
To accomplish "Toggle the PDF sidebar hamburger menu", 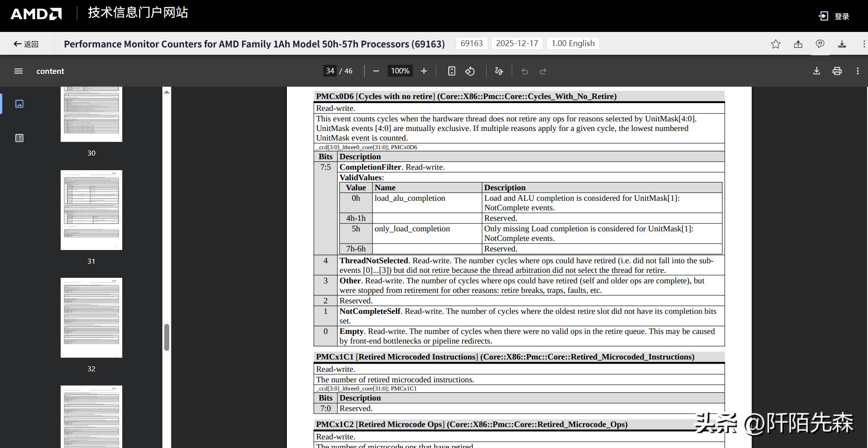I will coord(18,71).
